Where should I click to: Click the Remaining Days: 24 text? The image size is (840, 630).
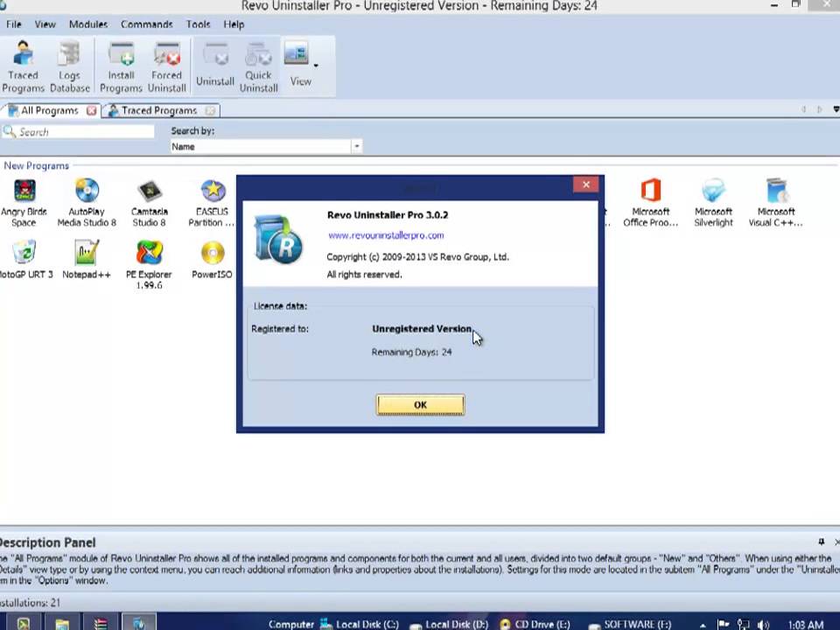click(x=411, y=352)
